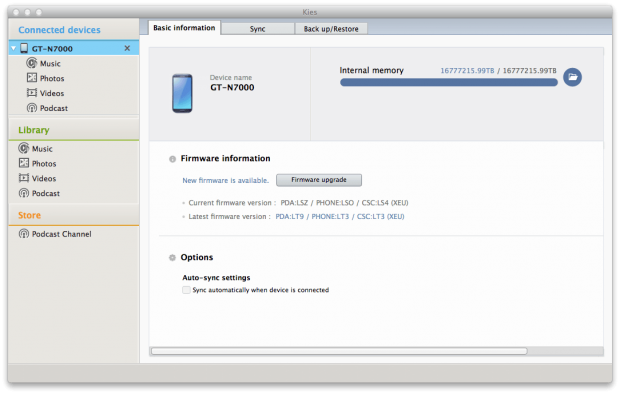Click the Library section header
This screenshot has height=394, width=620.
[34, 130]
